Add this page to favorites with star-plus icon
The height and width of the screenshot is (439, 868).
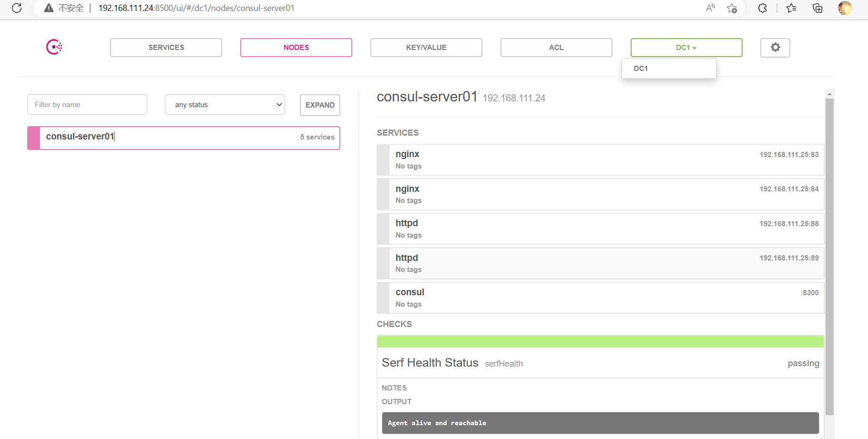(x=732, y=8)
